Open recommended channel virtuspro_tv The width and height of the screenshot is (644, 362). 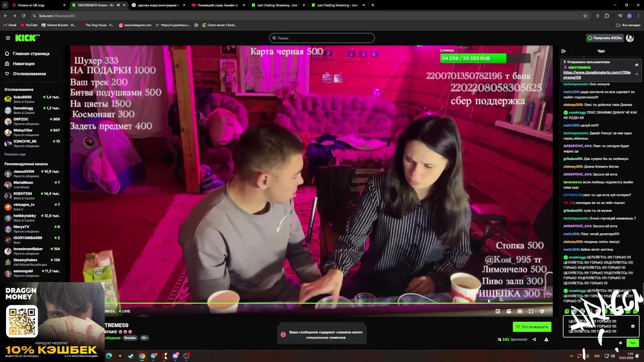[32, 207]
